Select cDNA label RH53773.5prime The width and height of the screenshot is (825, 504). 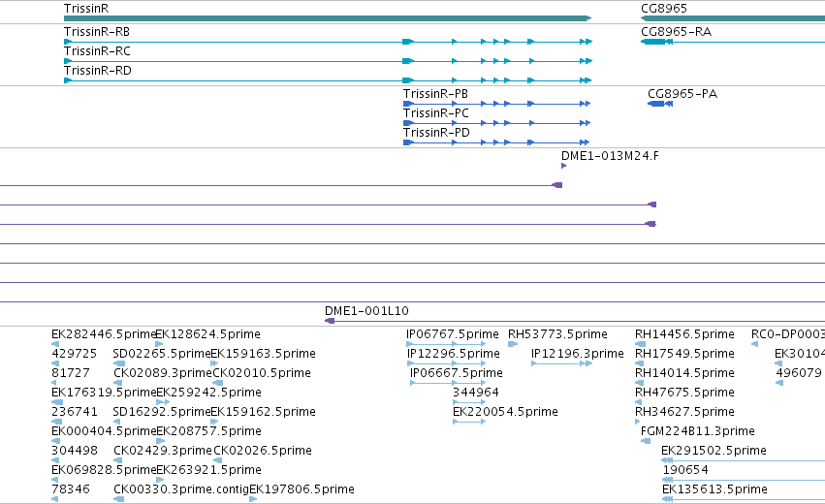(557, 334)
